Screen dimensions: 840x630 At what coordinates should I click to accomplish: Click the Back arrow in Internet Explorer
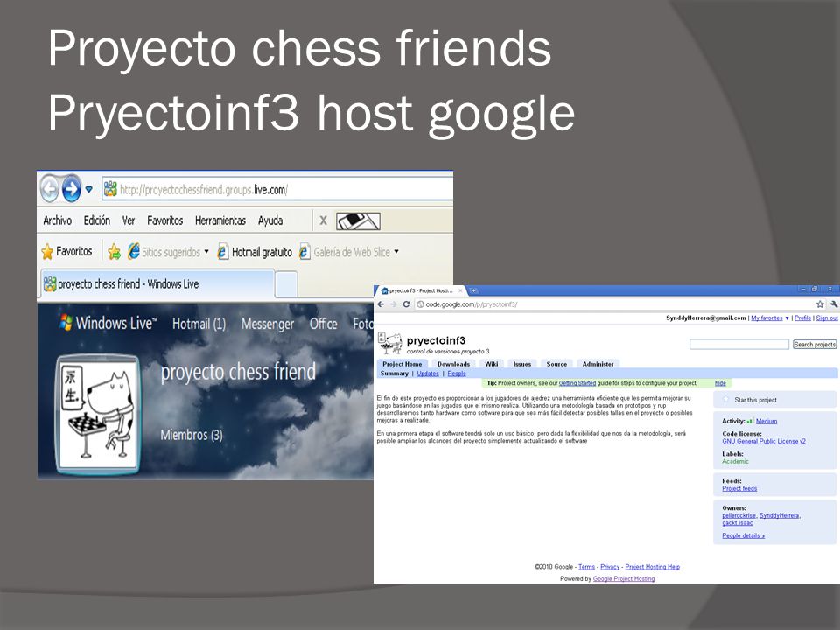tap(50, 189)
